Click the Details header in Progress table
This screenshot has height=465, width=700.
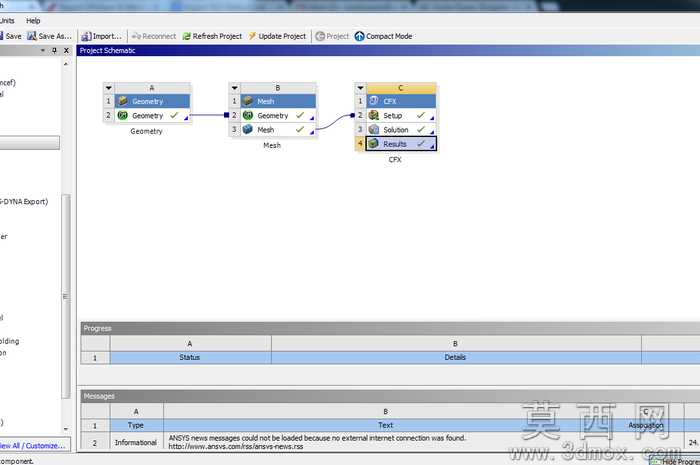click(456, 357)
